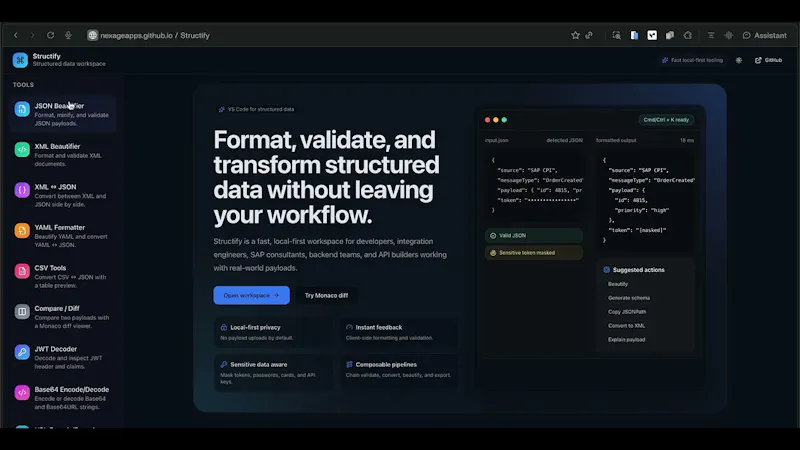Open the extensions puzzle icon

pos(688,35)
